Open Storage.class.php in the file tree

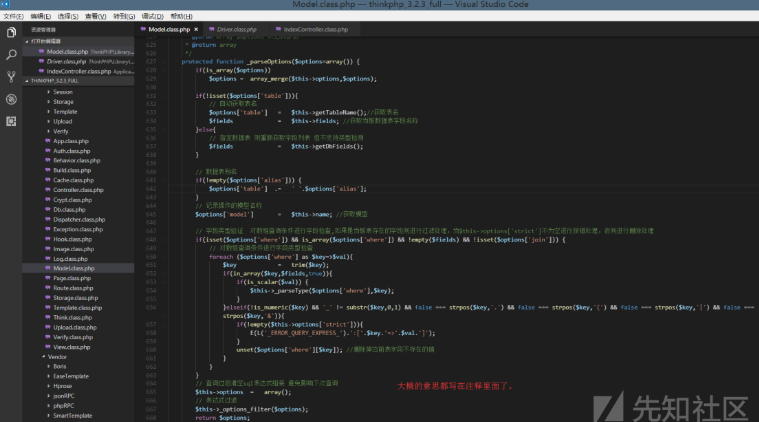tap(76, 298)
